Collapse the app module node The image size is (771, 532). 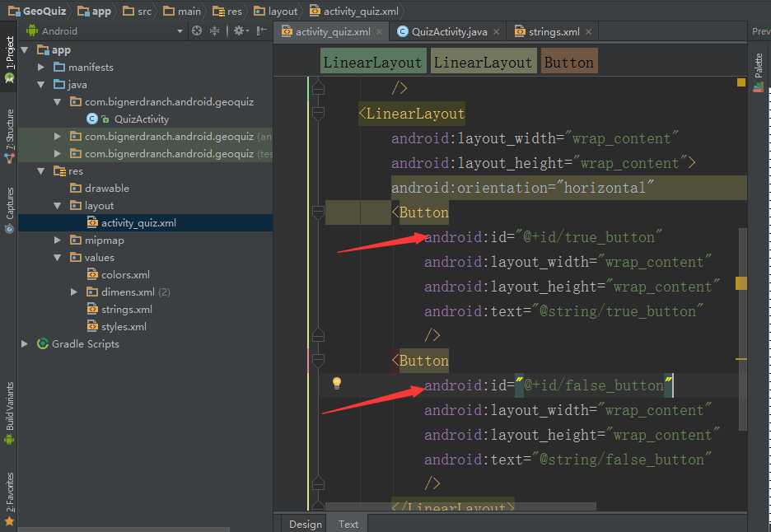tap(25, 49)
